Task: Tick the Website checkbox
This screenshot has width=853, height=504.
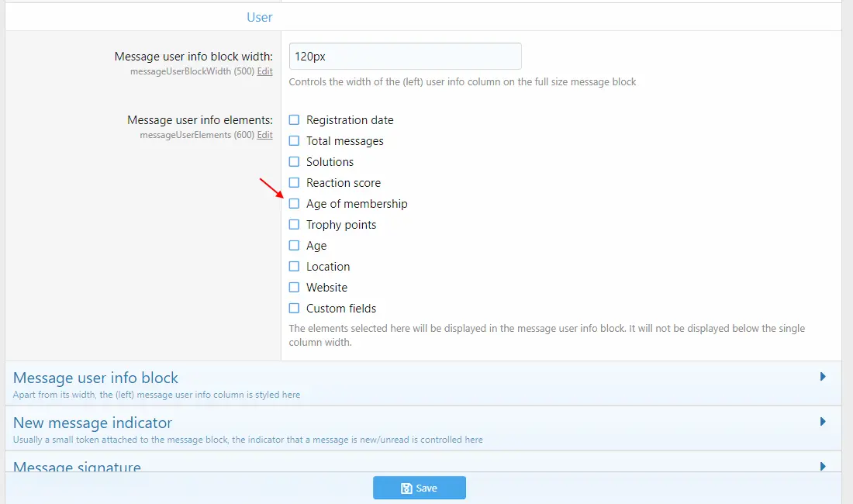Action: [x=294, y=287]
